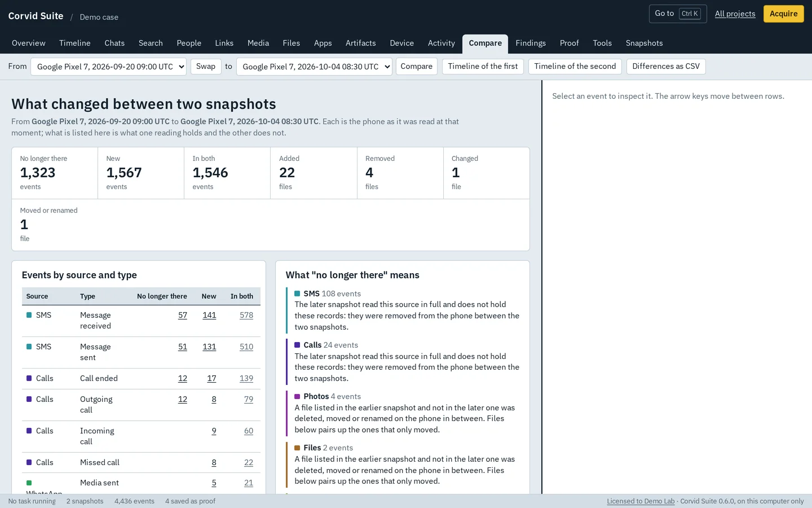Click 139 in both for Call ended

tap(246, 379)
